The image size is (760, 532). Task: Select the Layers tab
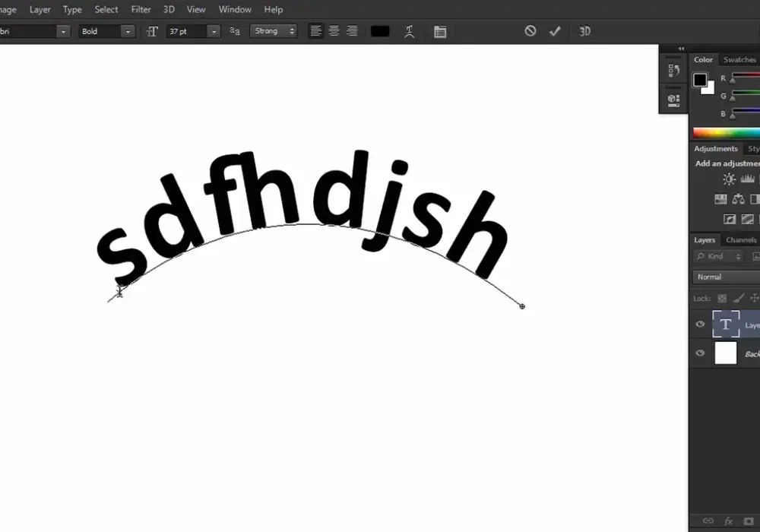point(705,240)
